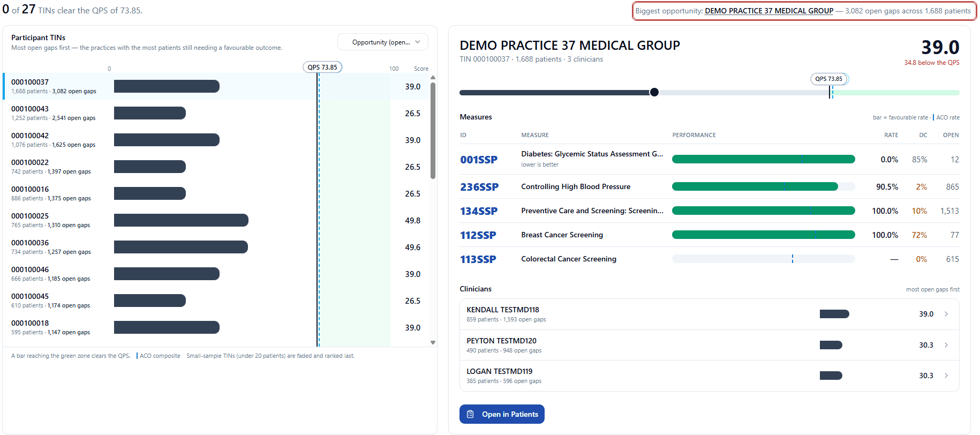Screen dimensions: 980x435
Task: Open the Opportunity sort dropdown
Action: pyautogui.click(x=382, y=42)
